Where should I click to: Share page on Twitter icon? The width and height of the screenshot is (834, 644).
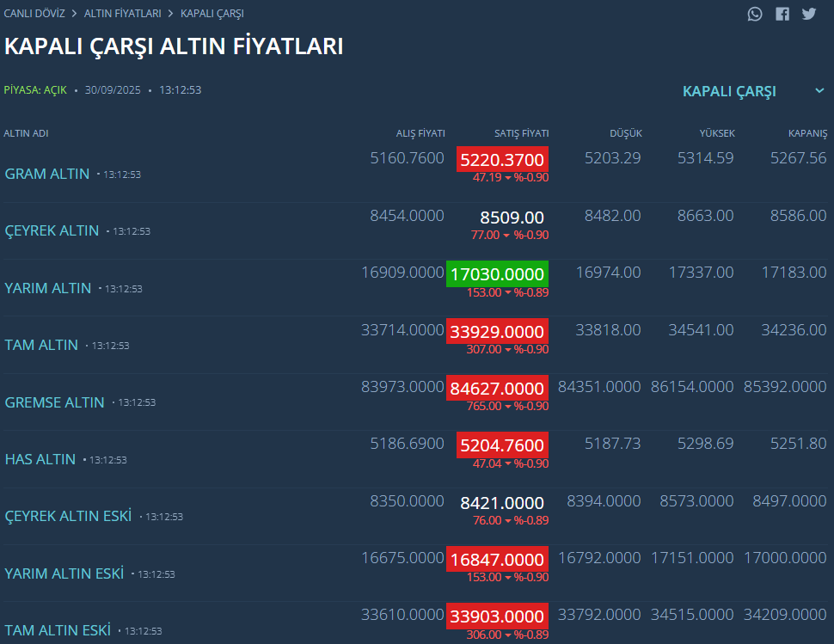point(809,14)
